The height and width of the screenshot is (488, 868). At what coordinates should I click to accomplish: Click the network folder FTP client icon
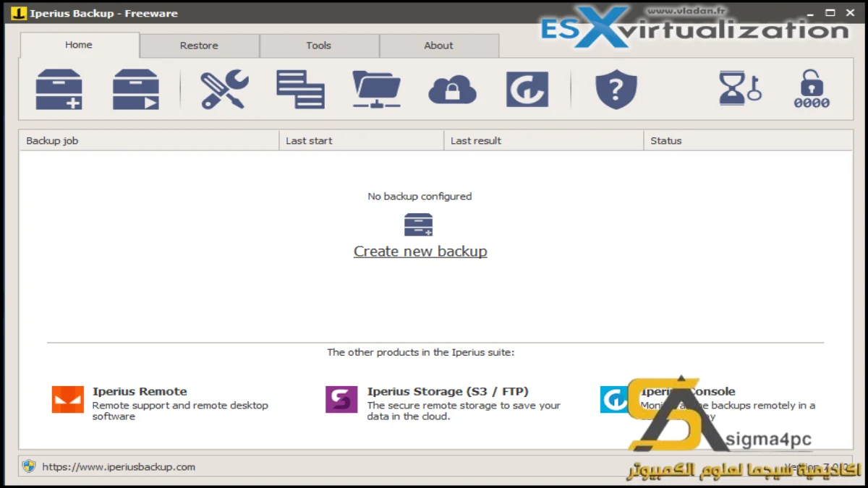coord(376,90)
